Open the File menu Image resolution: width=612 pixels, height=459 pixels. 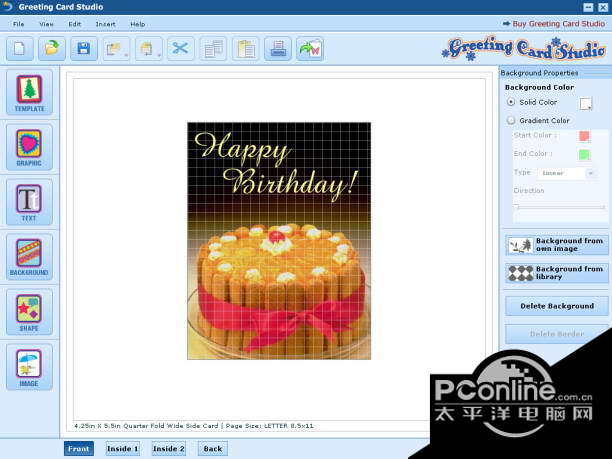(x=18, y=24)
